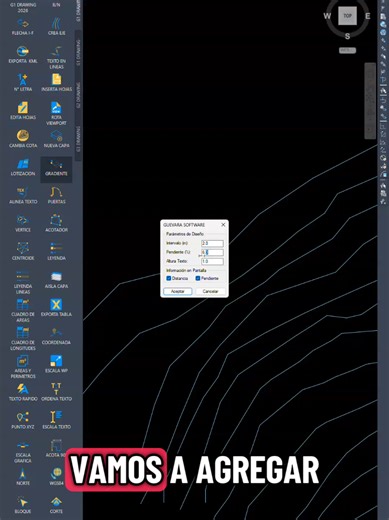Viewport: 389px width, 520px height.
Task: Open the CUADRO DE LONGITUDES tool
Action: [23, 339]
